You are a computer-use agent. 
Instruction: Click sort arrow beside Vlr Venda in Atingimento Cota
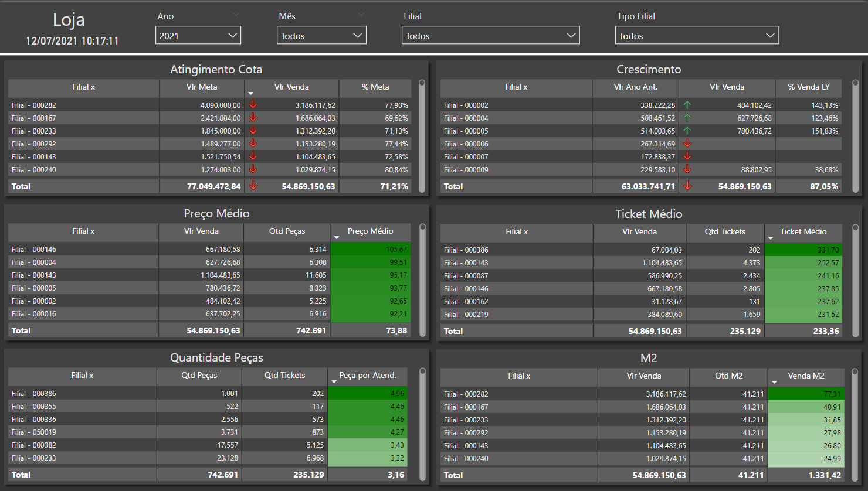251,93
